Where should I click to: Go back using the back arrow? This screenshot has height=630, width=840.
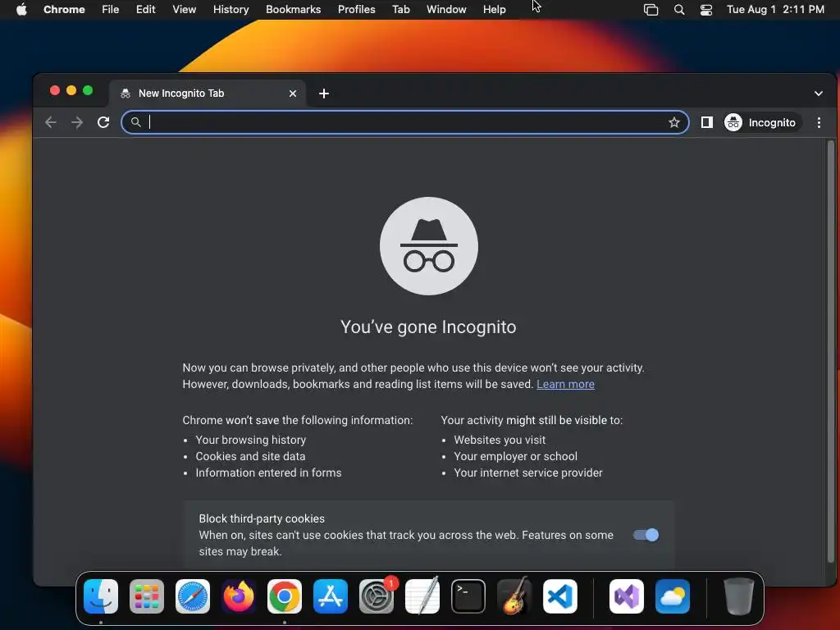[x=51, y=123]
